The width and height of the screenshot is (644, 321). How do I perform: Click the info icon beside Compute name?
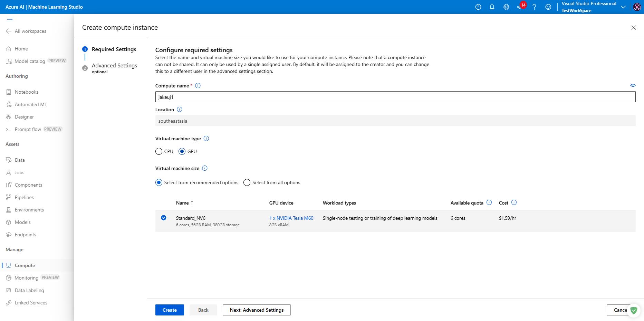[x=198, y=86]
